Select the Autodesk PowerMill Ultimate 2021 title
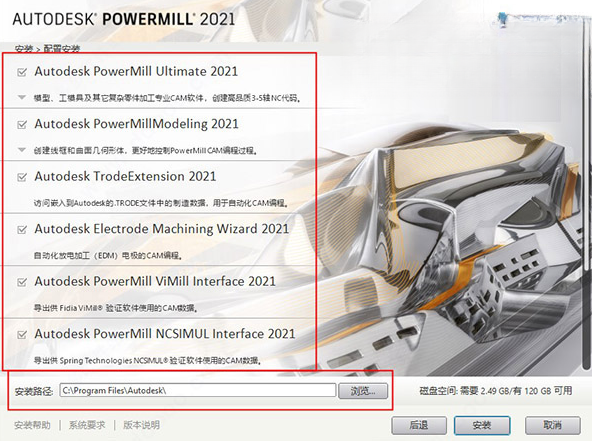592x441 pixels. (x=136, y=71)
